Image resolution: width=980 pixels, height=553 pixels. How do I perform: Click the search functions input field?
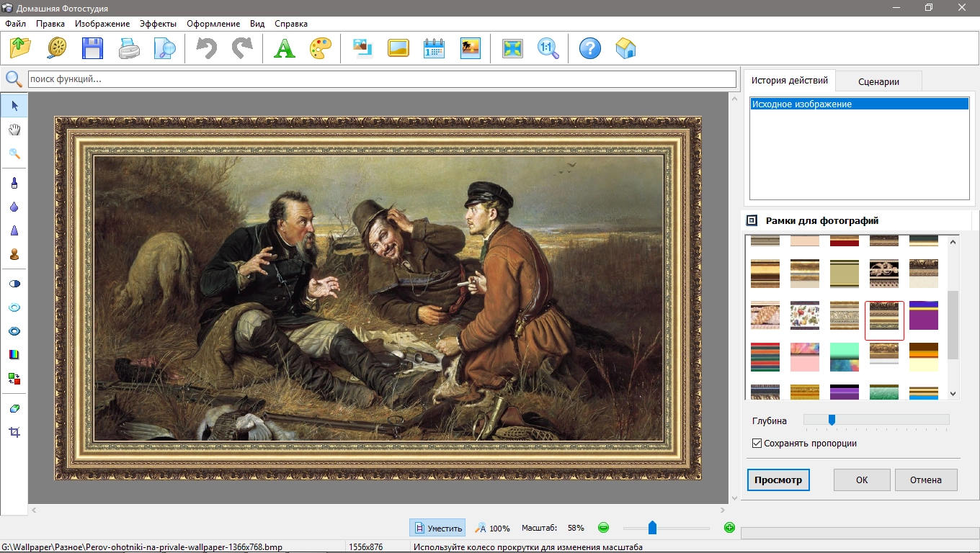[382, 78]
